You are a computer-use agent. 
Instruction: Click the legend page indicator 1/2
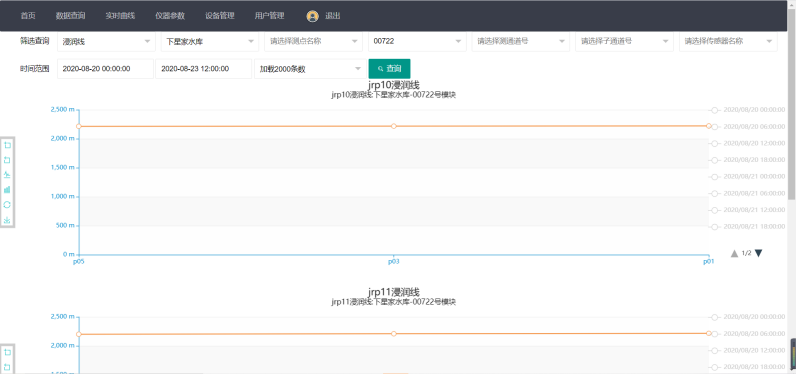[746, 253]
